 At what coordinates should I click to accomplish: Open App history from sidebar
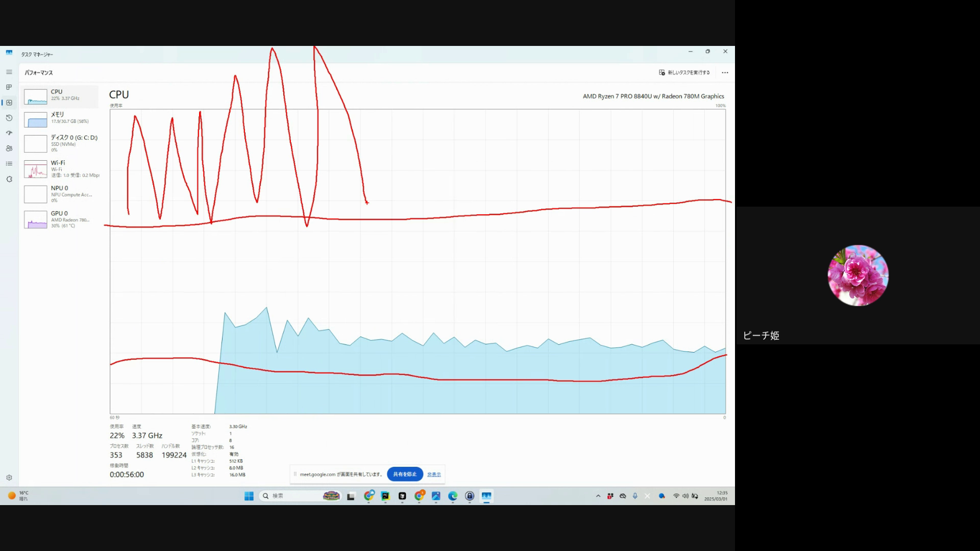point(9,118)
